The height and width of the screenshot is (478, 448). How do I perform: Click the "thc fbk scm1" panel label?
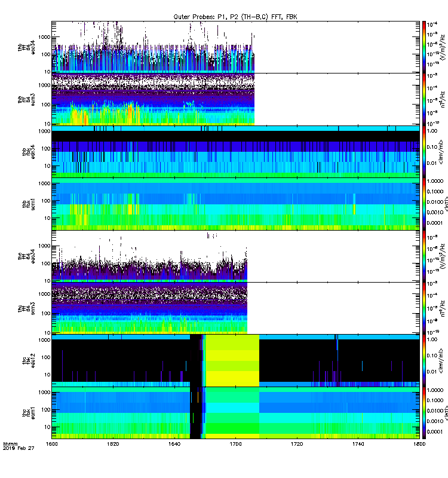click(29, 413)
